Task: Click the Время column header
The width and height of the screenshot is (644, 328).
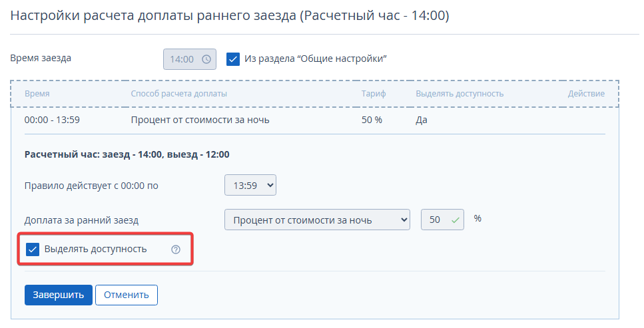Action: pyautogui.click(x=37, y=94)
